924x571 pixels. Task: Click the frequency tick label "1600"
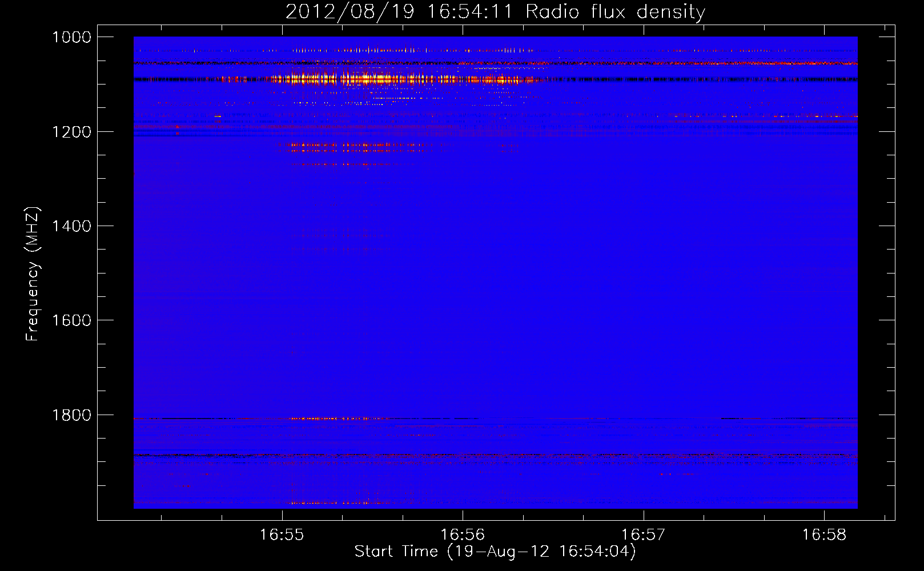(71, 320)
